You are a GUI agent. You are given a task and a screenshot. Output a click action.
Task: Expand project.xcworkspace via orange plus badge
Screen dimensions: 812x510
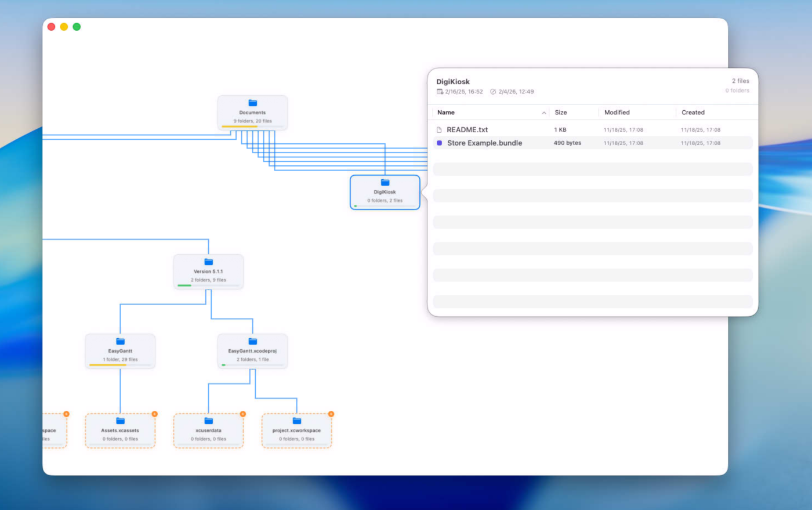click(x=331, y=414)
